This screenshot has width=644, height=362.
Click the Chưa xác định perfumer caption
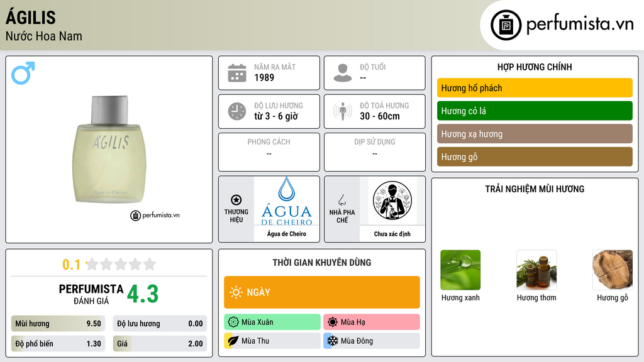tap(392, 234)
